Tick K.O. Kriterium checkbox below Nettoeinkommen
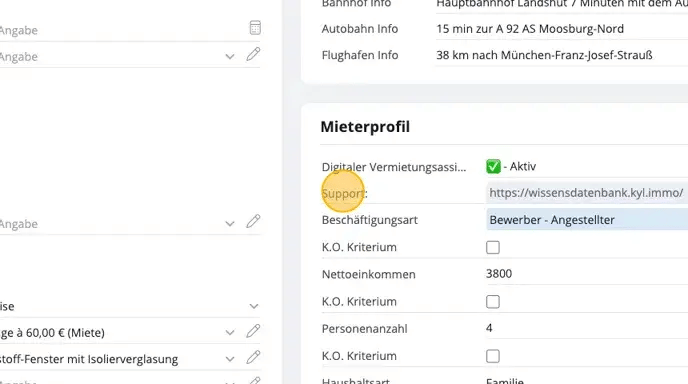The width and height of the screenshot is (688, 384). pyautogui.click(x=493, y=302)
